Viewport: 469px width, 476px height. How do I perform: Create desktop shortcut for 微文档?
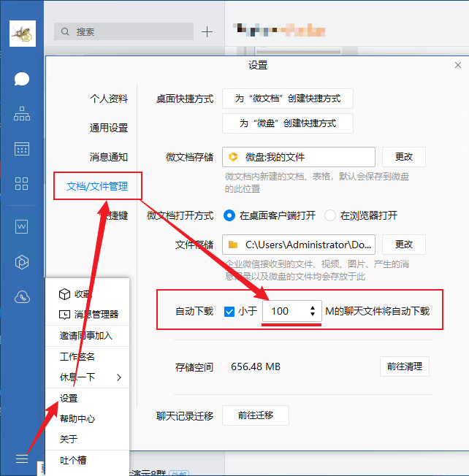tap(288, 99)
